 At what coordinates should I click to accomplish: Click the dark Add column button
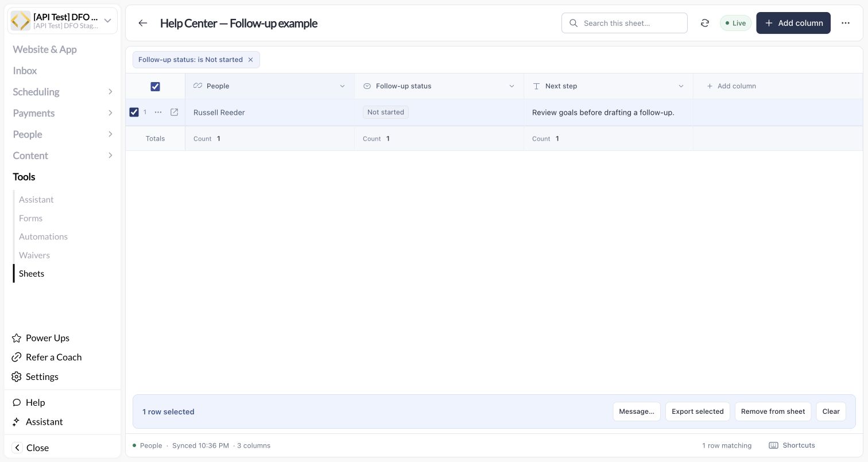793,23
